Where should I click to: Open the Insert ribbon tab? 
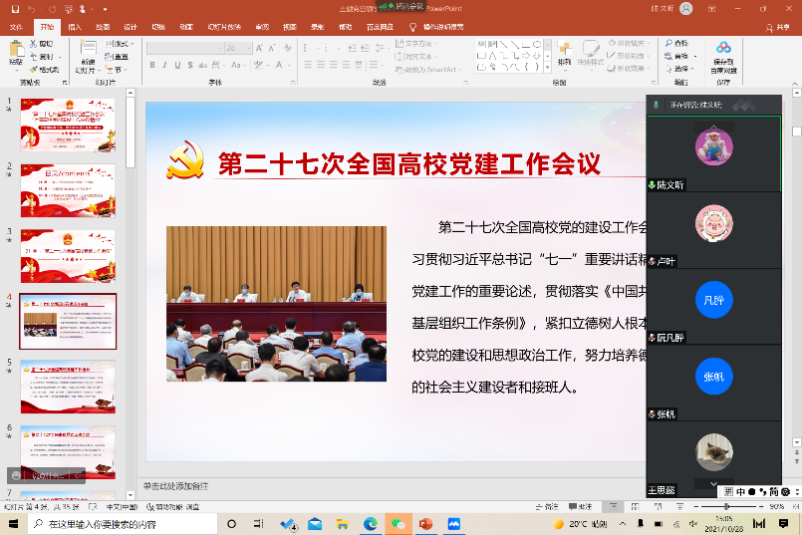(x=74, y=27)
